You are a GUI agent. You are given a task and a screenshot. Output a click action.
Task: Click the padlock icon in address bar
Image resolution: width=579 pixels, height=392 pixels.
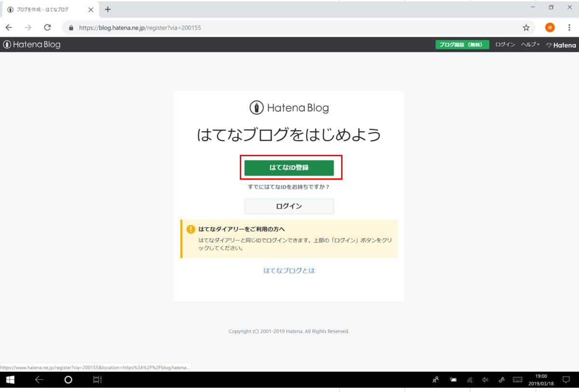point(71,28)
